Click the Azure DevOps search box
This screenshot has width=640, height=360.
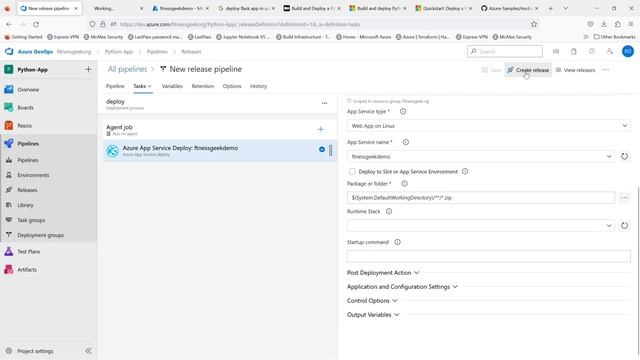(504, 51)
